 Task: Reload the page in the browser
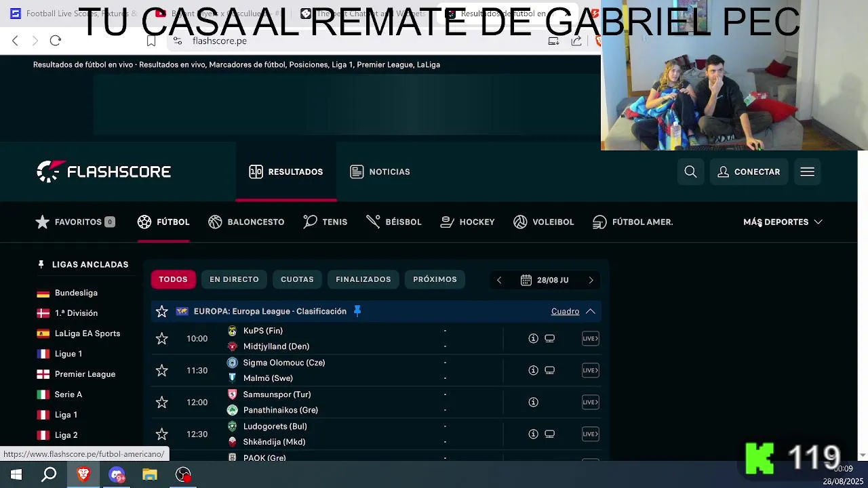(x=56, y=41)
